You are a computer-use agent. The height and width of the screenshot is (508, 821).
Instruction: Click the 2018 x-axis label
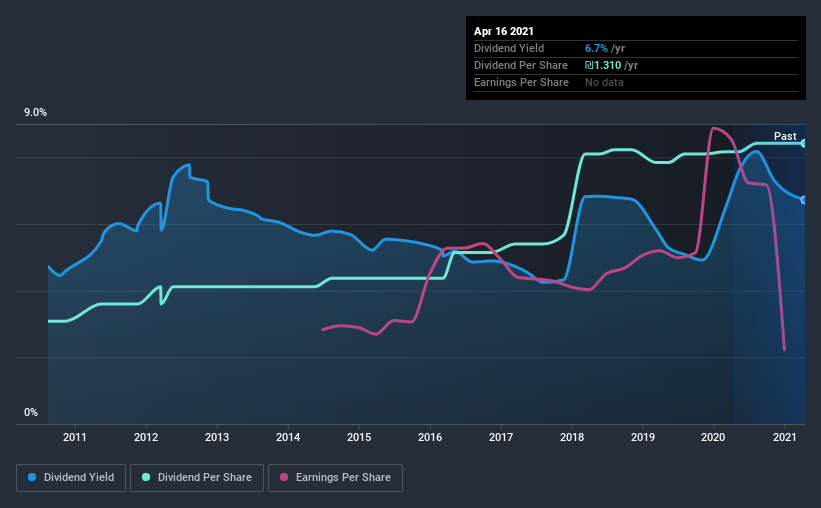[x=572, y=437]
